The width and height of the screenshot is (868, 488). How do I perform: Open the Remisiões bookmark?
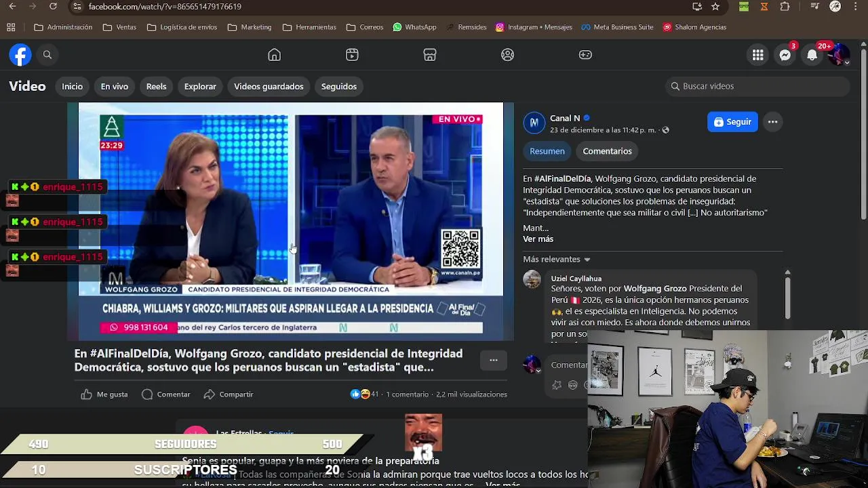[466, 27]
